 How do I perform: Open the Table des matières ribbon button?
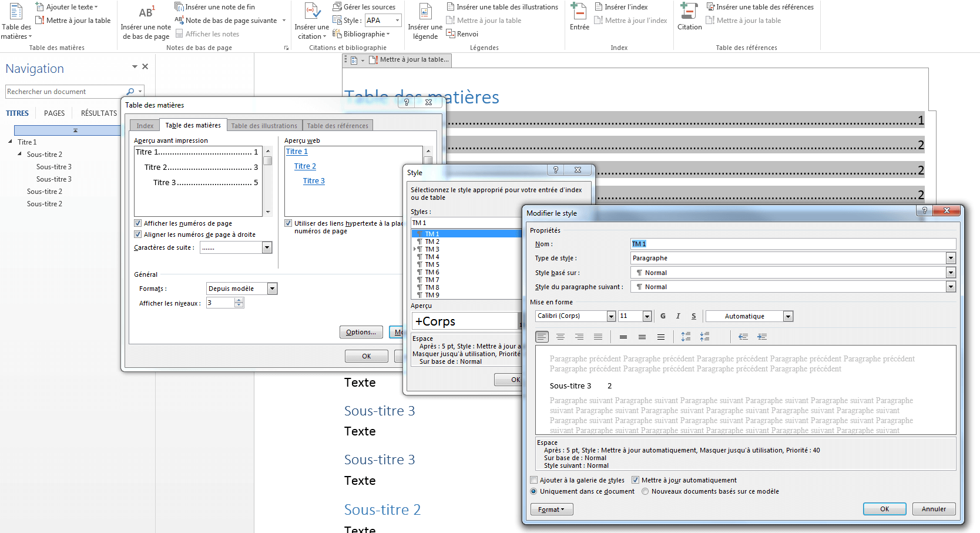(x=16, y=22)
